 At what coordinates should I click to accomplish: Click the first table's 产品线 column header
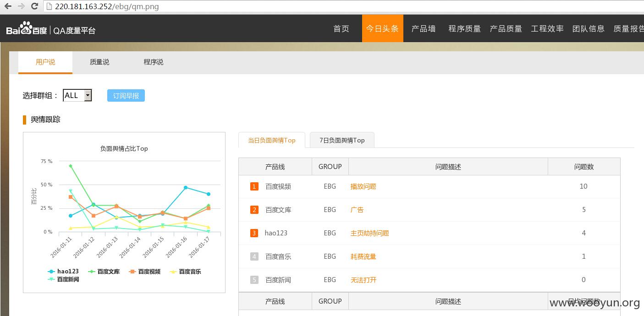275,167
